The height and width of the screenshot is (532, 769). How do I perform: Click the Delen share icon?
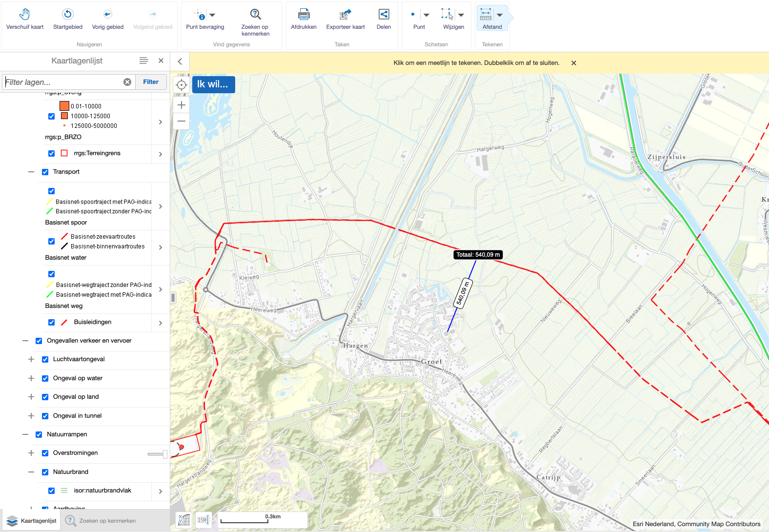[384, 14]
